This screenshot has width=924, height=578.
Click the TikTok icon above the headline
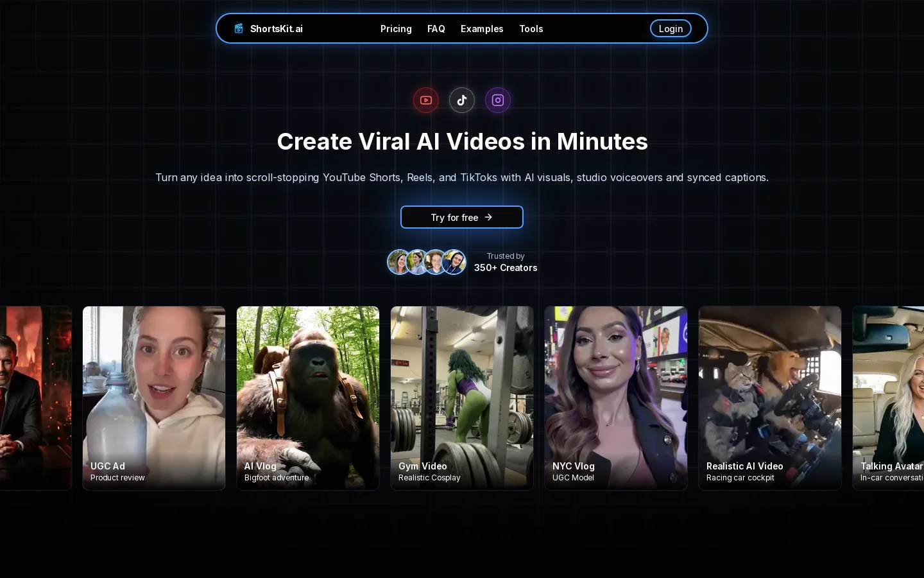tap(462, 100)
